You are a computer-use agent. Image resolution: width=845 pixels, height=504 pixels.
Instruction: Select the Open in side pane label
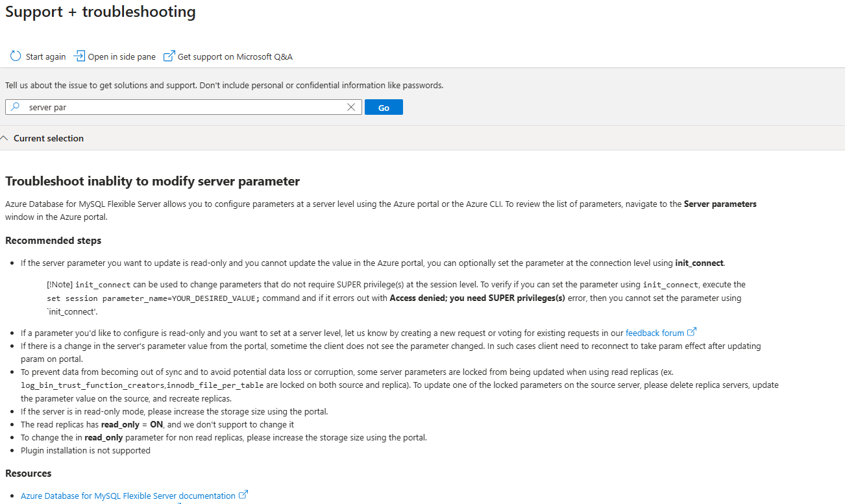[x=121, y=56]
